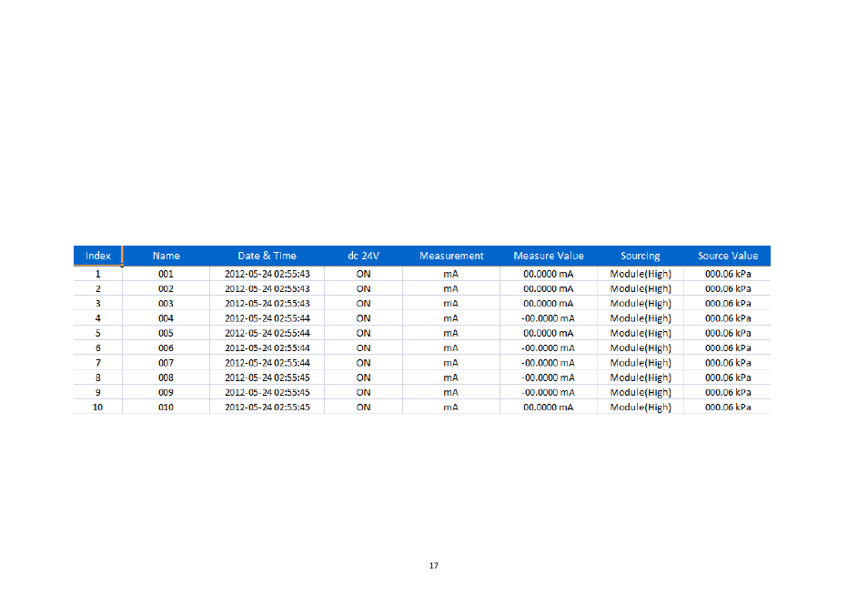Click the date cell in row 001
Image resolution: width=868 pixels, height=614 pixels.
click(x=267, y=274)
